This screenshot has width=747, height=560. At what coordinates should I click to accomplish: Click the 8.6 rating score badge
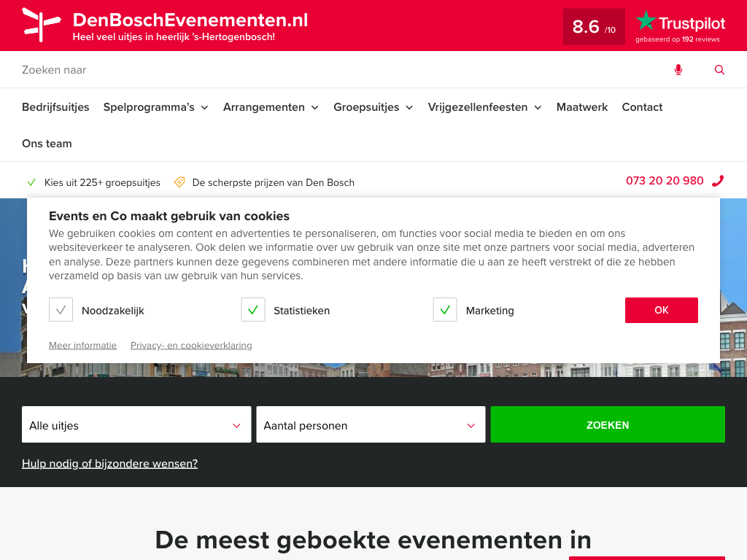coord(594,27)
